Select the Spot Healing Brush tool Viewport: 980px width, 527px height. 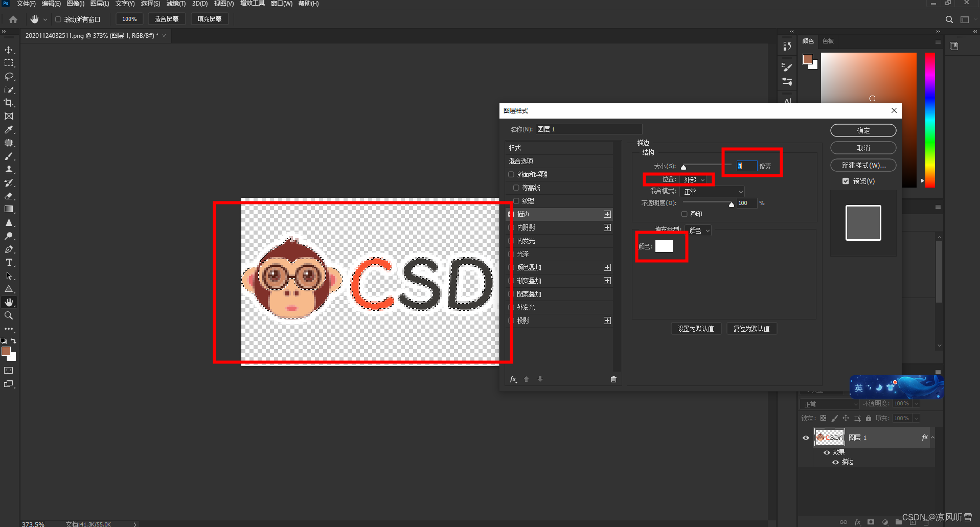pyautogui.click(x=9, y=143)
